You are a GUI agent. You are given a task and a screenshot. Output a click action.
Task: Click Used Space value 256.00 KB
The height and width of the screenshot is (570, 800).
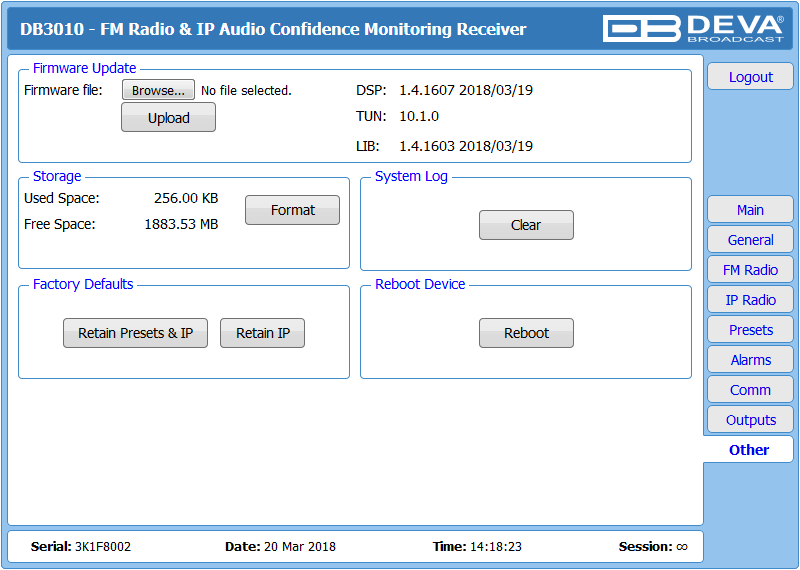click(x=186, y=198)
